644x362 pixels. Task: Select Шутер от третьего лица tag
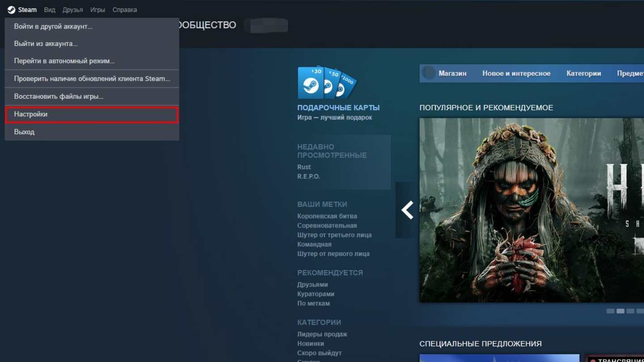point(335,235)
